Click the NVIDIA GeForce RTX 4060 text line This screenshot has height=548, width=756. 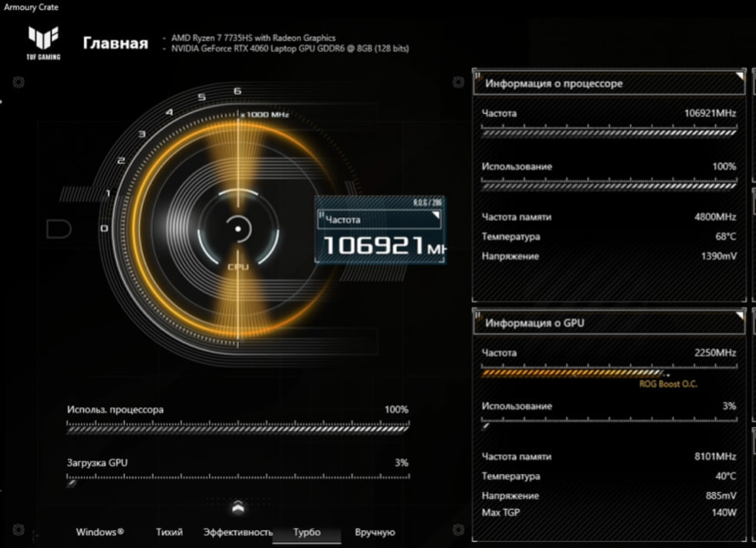click(x=290, y=48)
